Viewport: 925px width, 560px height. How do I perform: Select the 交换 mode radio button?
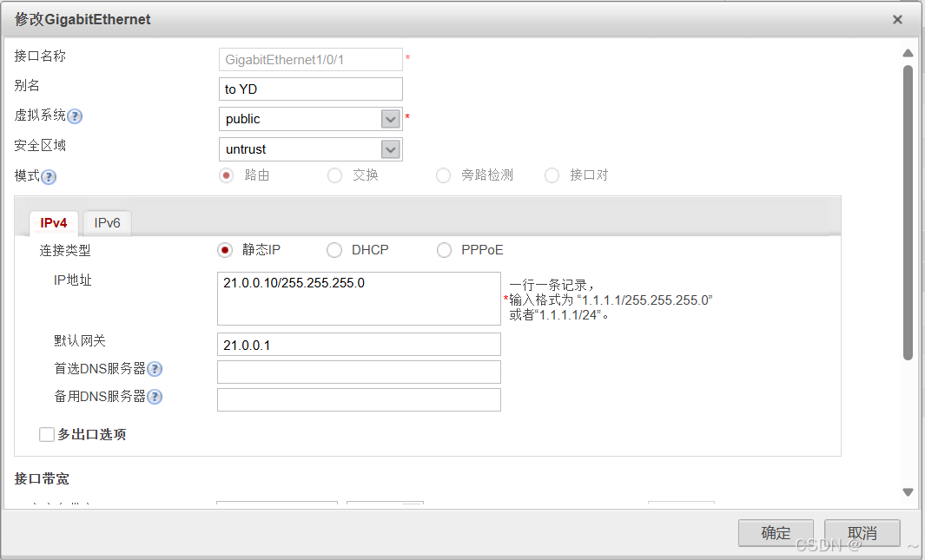[334, 175]
